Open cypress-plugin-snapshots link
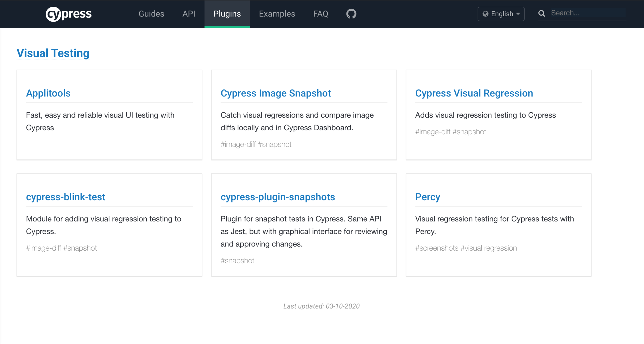Image resolution: width=644 pixels, height=344 pixels. (x=278, y=197)
